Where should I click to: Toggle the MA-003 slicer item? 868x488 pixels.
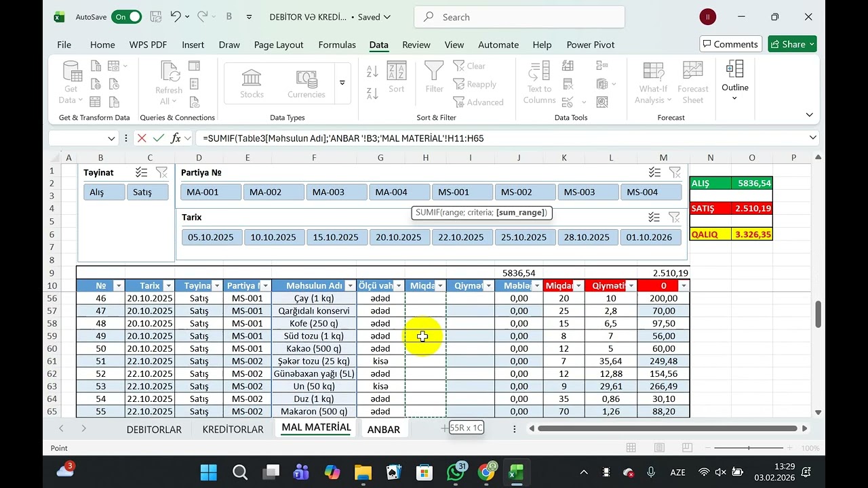(337, 192)
